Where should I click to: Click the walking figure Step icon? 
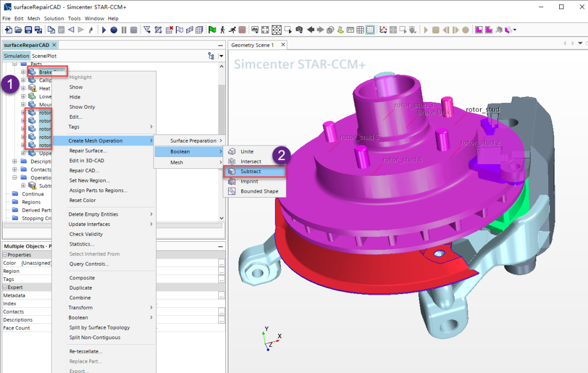tap(222, 30)
